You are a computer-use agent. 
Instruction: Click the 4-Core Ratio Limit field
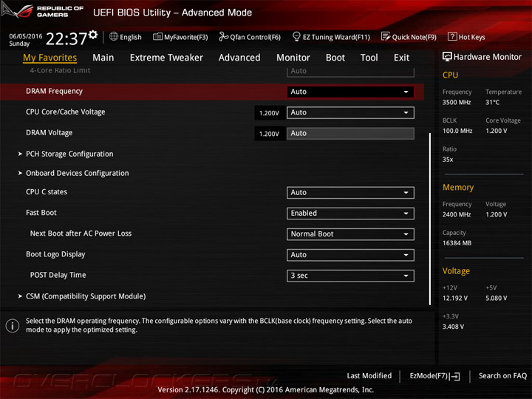(x=350, y=71)
